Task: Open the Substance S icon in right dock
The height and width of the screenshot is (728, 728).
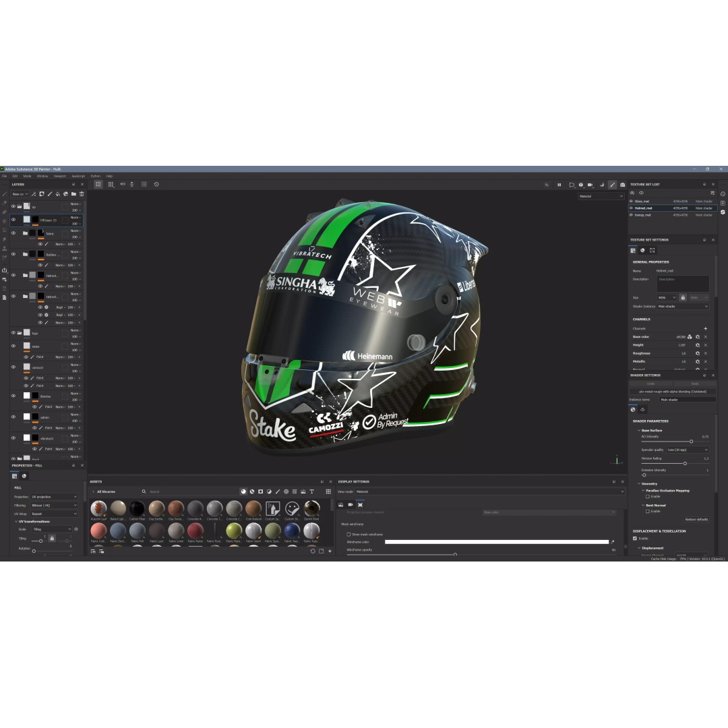Action: click(723, 212)
